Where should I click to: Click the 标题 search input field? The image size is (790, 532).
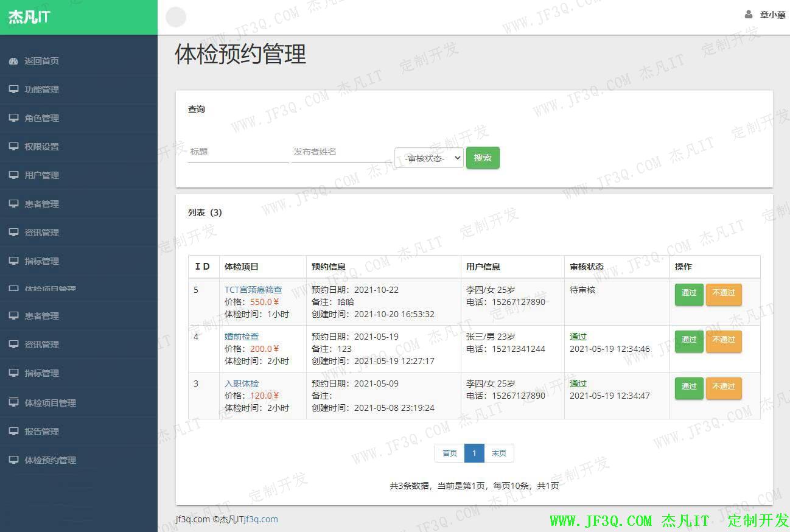[x=238, y=152]
